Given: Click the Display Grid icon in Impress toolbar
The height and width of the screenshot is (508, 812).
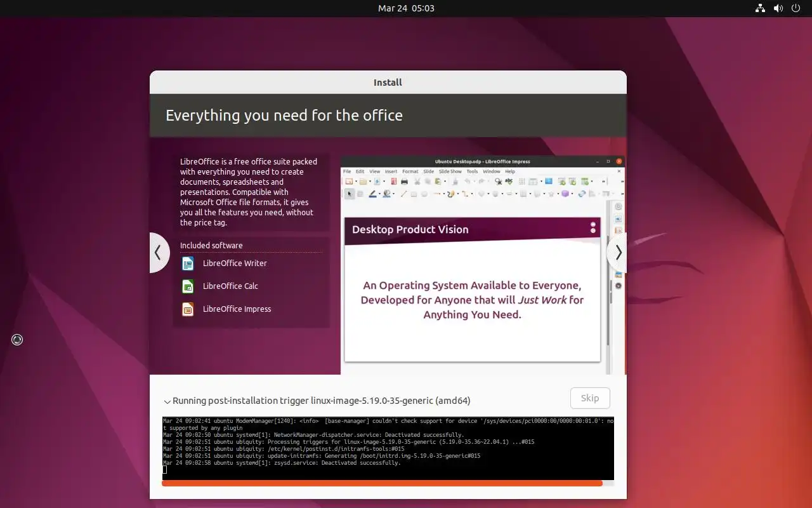Looking at the screenshot, I should coord(521,181).
